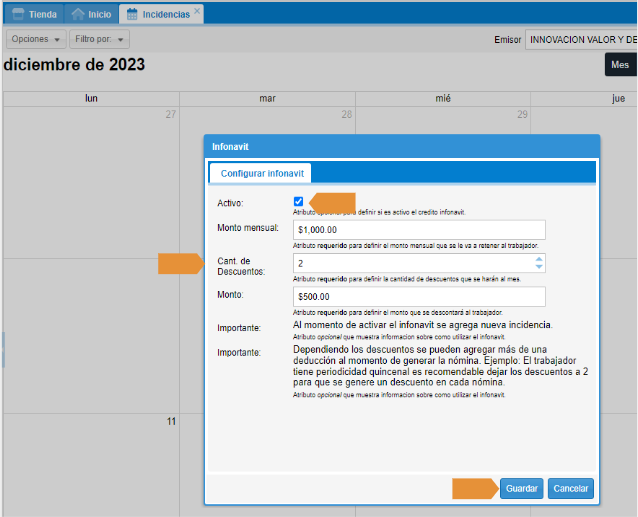The height and width of the screenshot is (517, 638).
Task: Select the Configurar infonavit tab
Action: (261, 173)
